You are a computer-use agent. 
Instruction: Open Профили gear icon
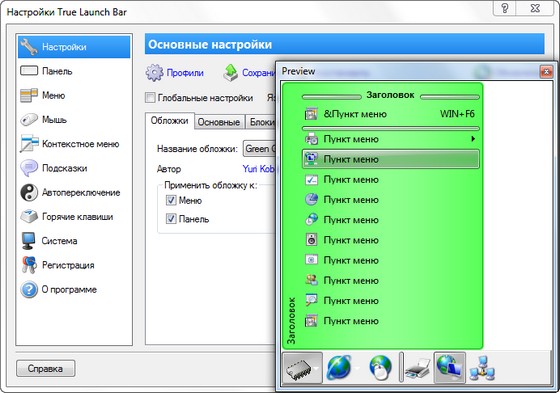[154, 73]
